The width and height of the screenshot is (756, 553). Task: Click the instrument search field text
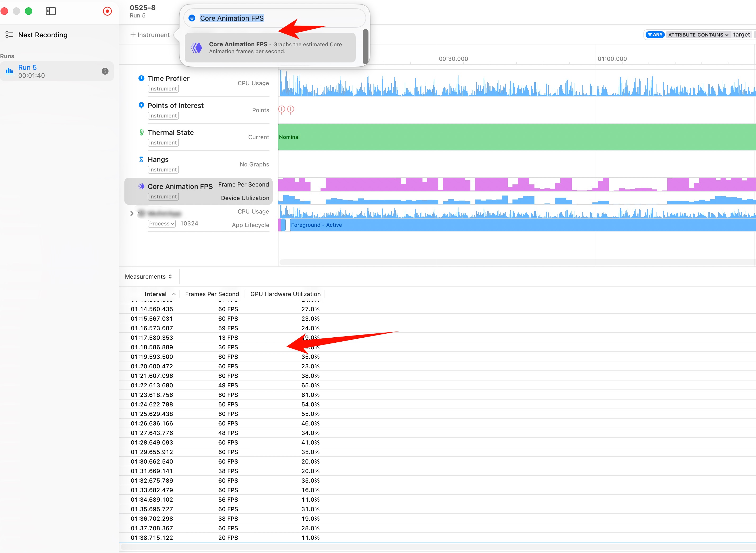pyautogui.click(x=232, y=18)
